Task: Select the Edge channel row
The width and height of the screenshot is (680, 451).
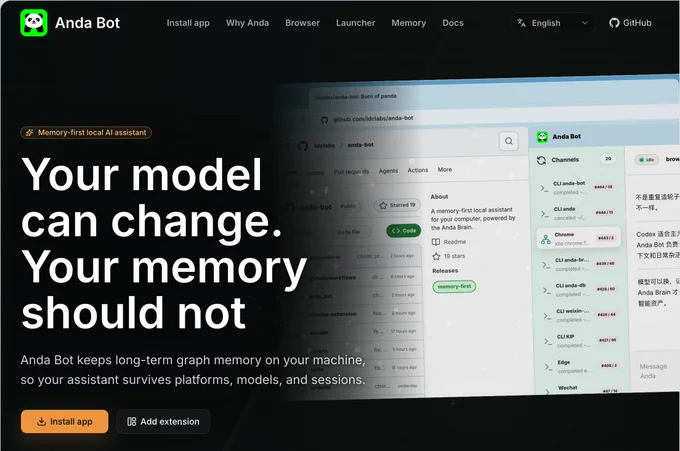Action: coord(582,366)
